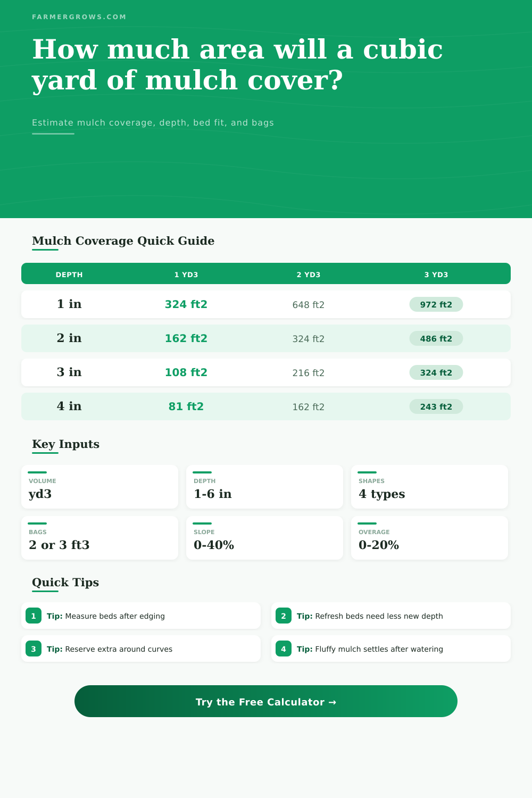The image size is (532, 798).
Task: Open the DEPTH 1-6 in card
Action: [264, 487]
